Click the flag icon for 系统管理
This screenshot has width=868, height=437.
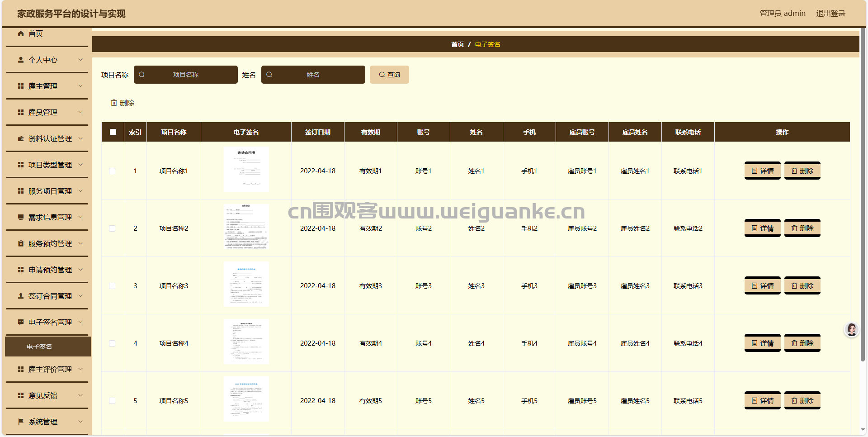[21, 422]
